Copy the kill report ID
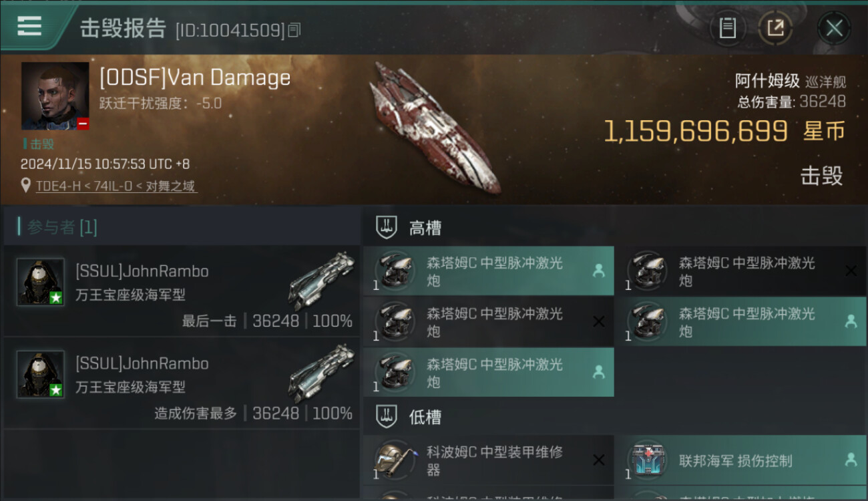This screenshot has width=868, height=501. pyautogui.click(x=295, y=30)
